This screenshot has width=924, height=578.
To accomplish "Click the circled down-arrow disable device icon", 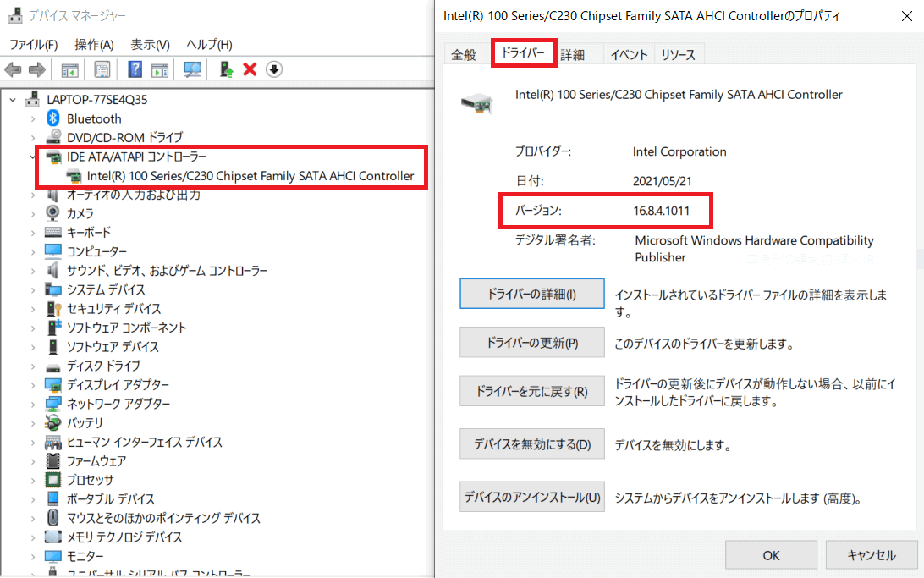I will 274,69.
